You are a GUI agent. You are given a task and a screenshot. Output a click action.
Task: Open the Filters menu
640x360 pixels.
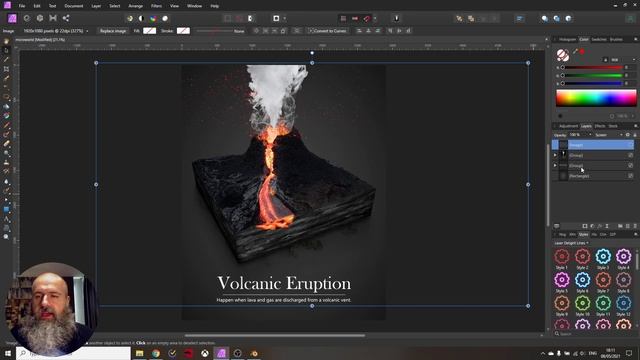[156, 6]
